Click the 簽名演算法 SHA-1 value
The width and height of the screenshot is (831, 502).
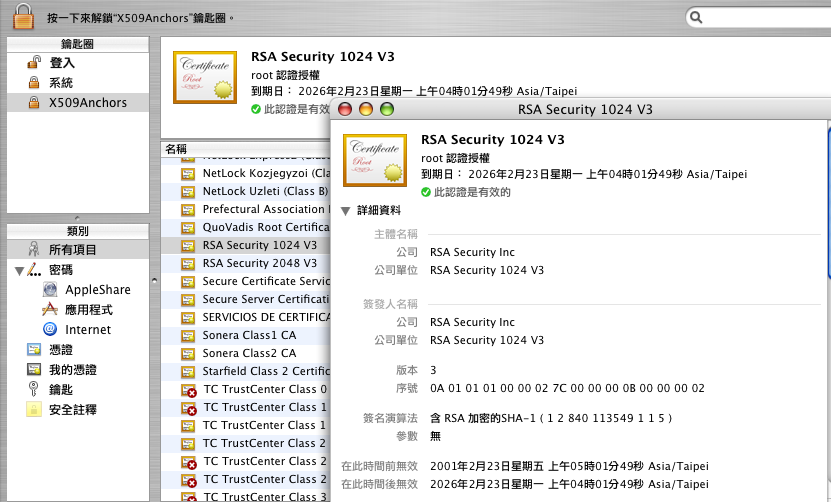(x=551, y=418)
